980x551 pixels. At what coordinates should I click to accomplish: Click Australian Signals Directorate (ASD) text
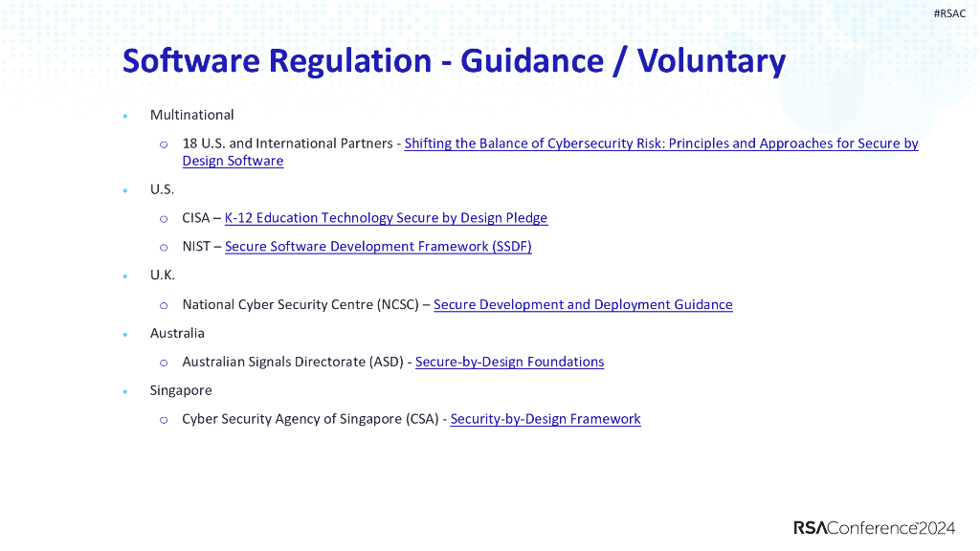tap(293, 363)
